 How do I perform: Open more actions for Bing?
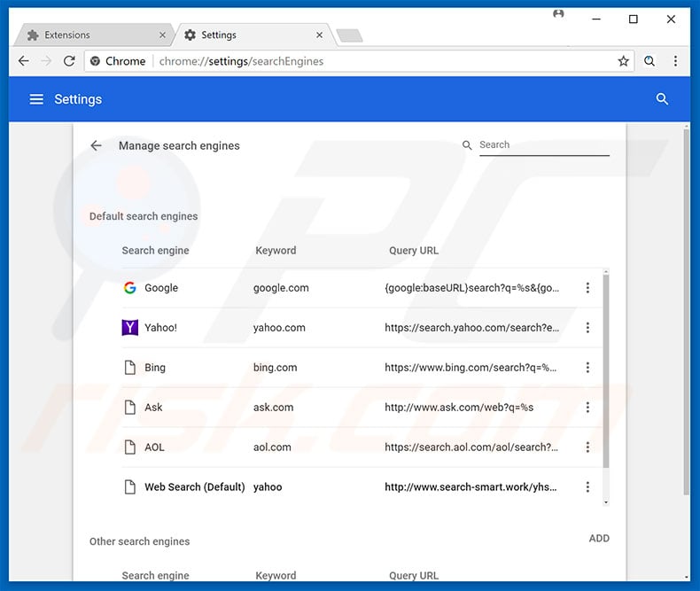pyautogui.click(x=587, y=368)
